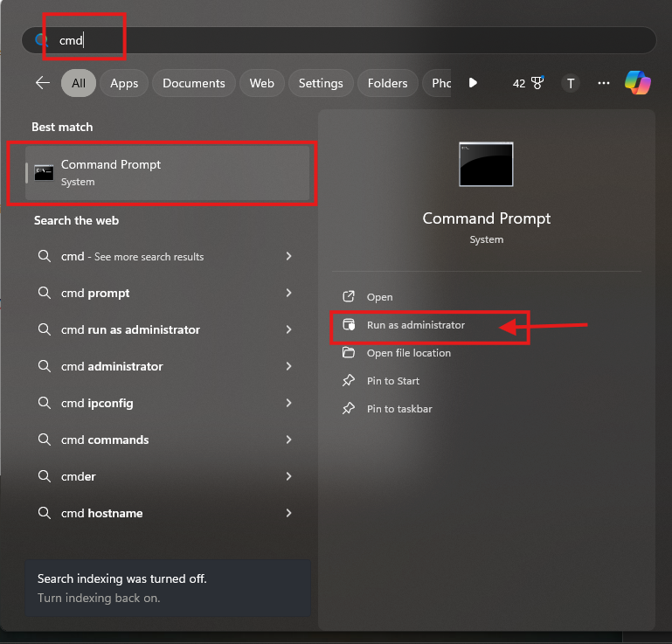Click Turn indexing back on link
Image resolution: width=672 pixels, height=644 pixels.
(x=99, y=598)
